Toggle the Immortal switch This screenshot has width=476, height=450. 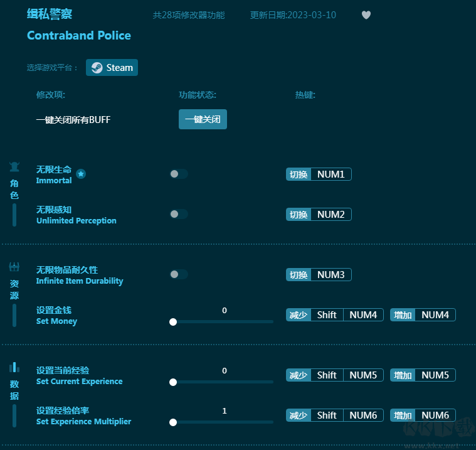(x=179, y=174)
